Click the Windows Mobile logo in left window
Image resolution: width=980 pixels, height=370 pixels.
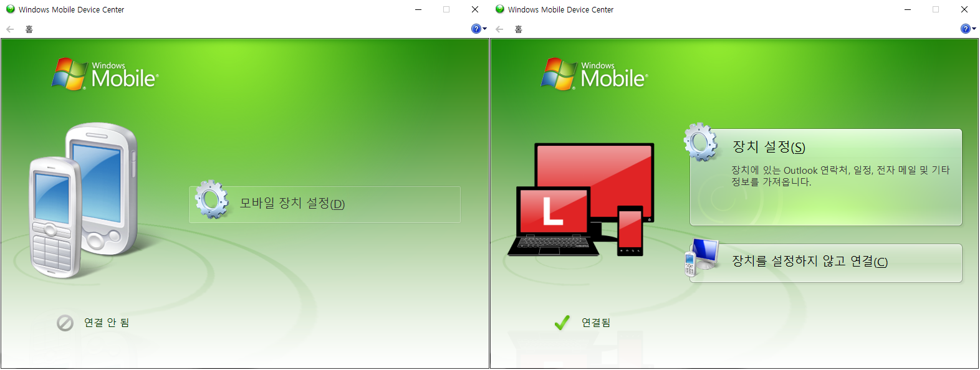(105, 74)
